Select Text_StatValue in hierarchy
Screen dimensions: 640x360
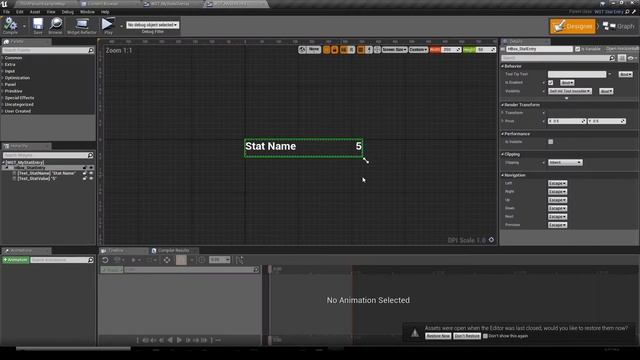[x=37, y=178]
